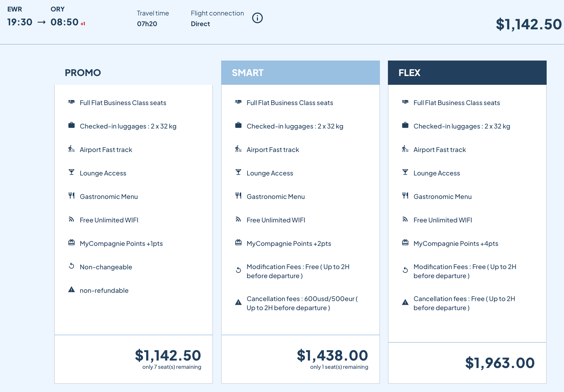Click the FLEX full flat seat icon
The height and width of the screenshot is (392, 564).
(405, 102)
